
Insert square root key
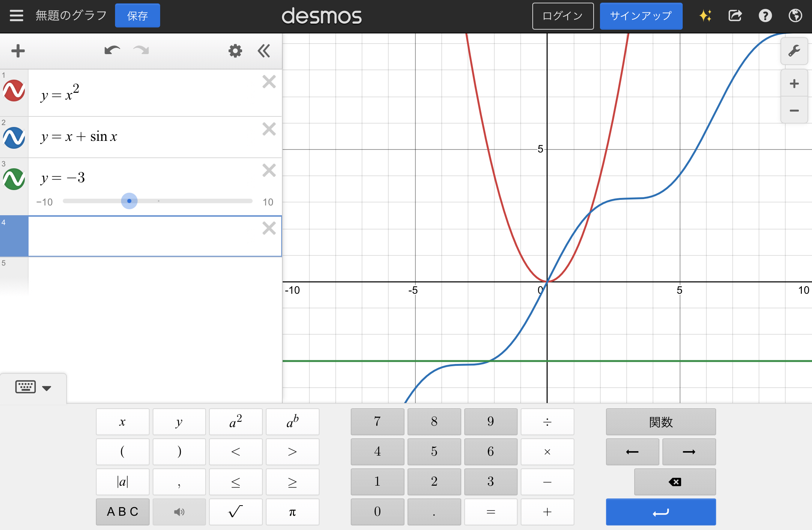[236, 512]
